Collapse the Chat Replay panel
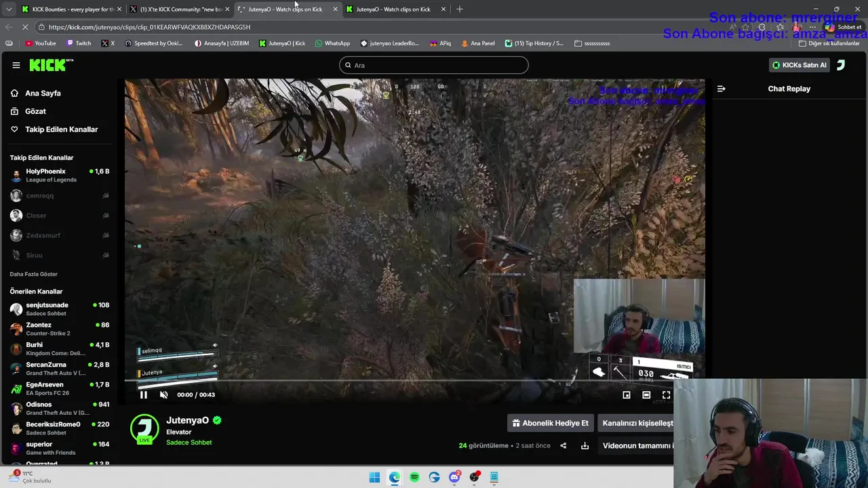The height and width of the screenshot is (488, 868). pyautogui.click(x=721, y=89)
